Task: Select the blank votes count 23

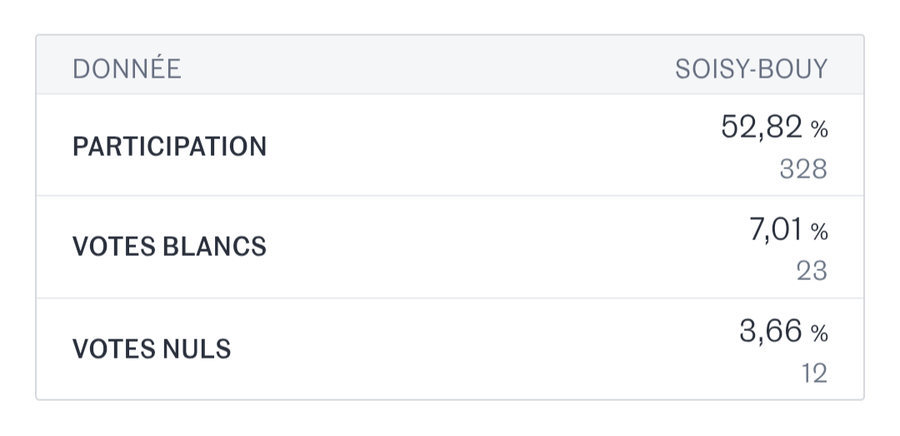Action: point(812,271)
